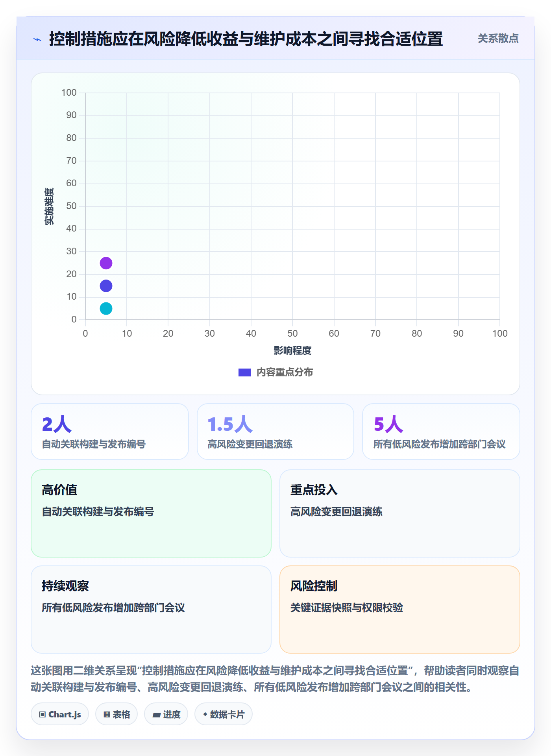Screen dimensions: 551x756
Task: Click the 5人 stat value
Action: (x=388, y=424)
